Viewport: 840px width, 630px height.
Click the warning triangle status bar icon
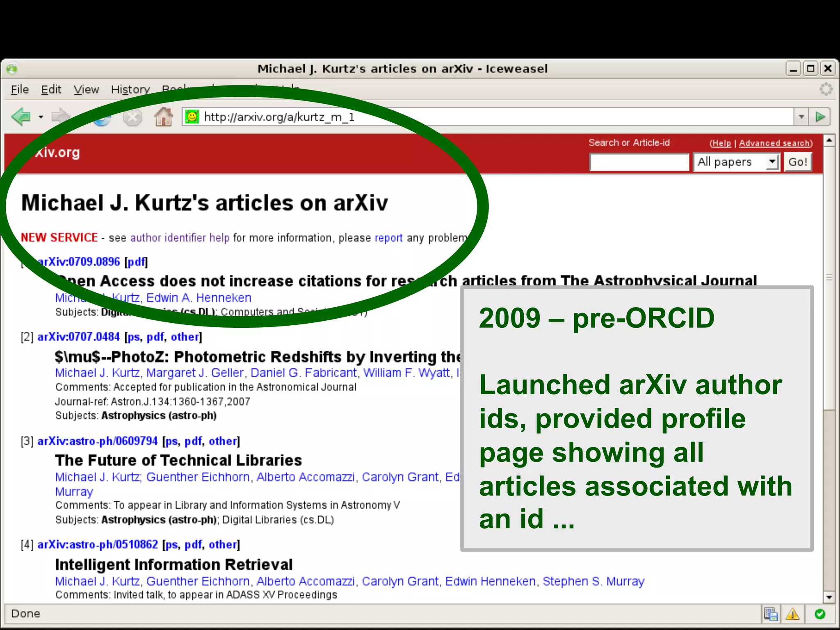792,614
